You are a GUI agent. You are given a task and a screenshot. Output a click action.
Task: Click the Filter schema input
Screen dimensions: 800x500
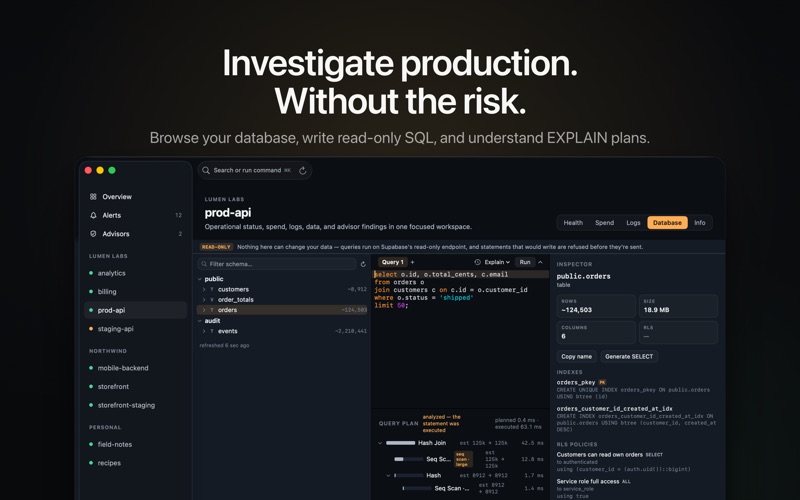click(x=277, y=264)
